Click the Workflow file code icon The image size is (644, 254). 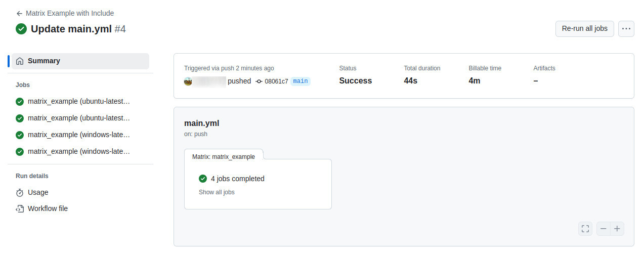(20, 209)
